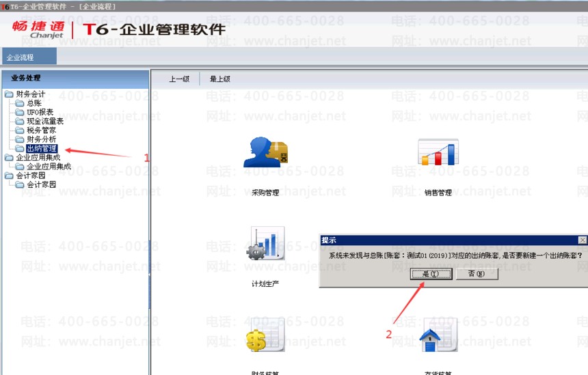Click the UFO报表 folder icon
This screenshot has width=588, height=375.
20,112
